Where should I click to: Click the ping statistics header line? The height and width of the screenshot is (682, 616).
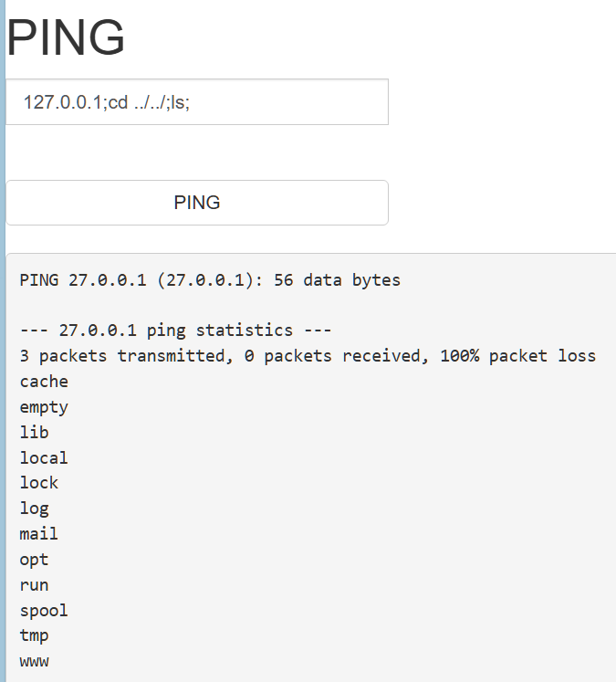click(175, 331)
